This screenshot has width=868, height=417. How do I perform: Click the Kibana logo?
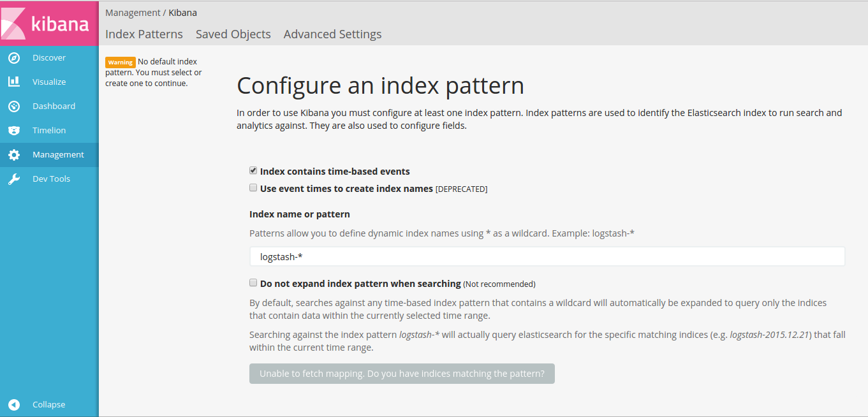tap(49, 23)
